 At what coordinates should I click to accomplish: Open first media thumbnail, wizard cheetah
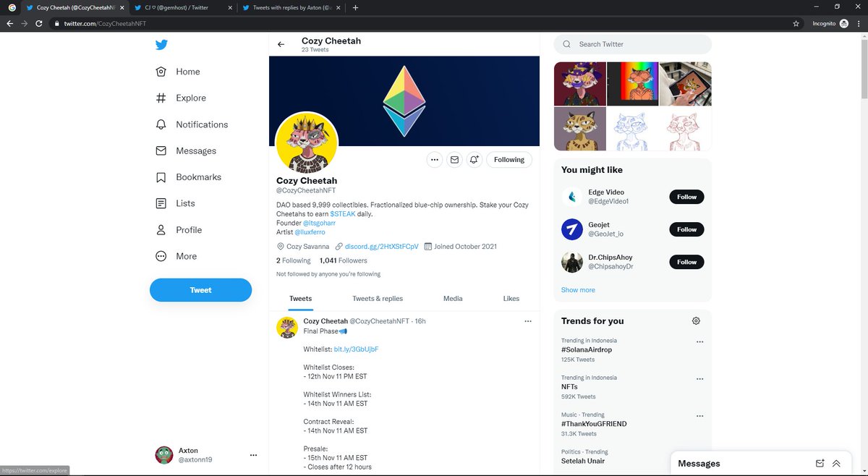pos(580,84)
